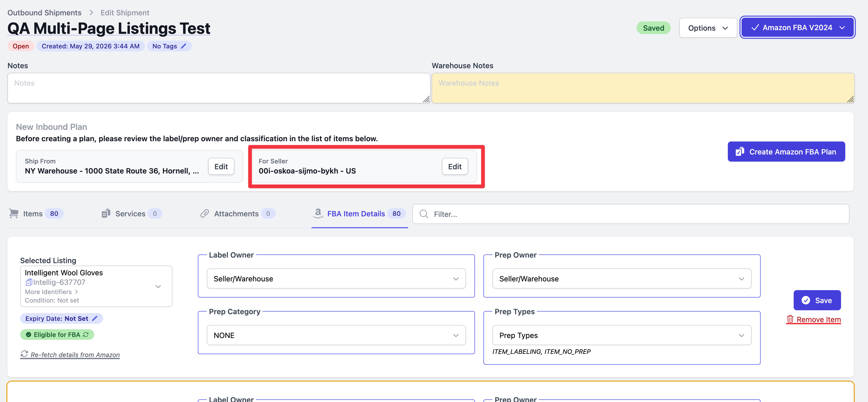The width and height of the screenshot is (868, 402).
Task: Switch to the Items tab
Action: point(36,214)
